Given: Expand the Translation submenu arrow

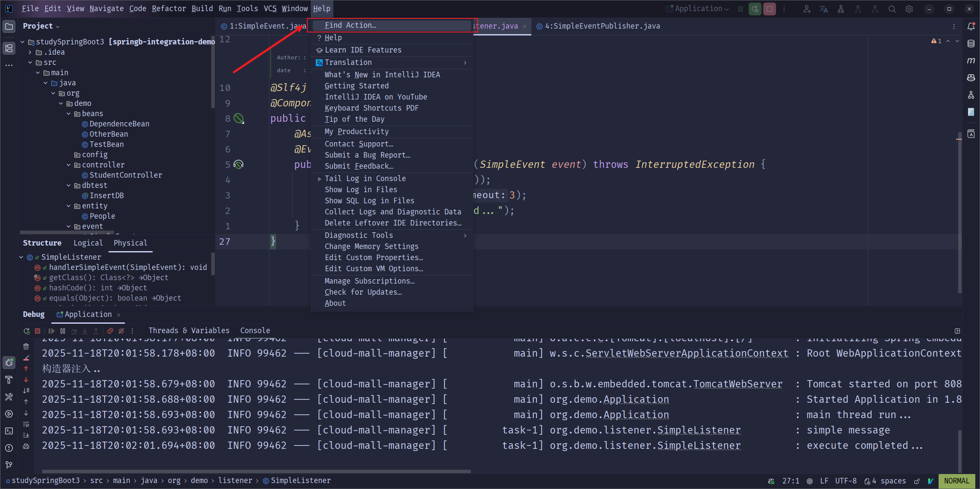Looking at the screenshot, I should 465,62.
